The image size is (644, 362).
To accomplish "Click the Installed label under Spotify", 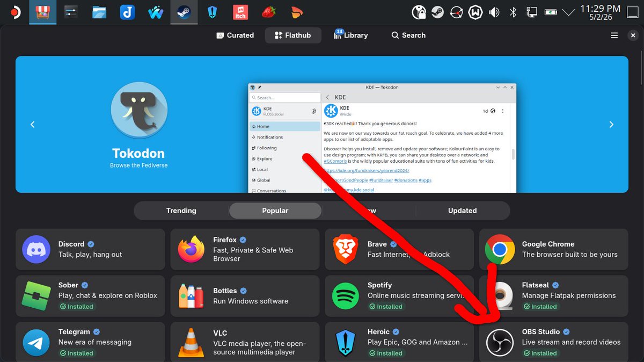I will point(385,307).
